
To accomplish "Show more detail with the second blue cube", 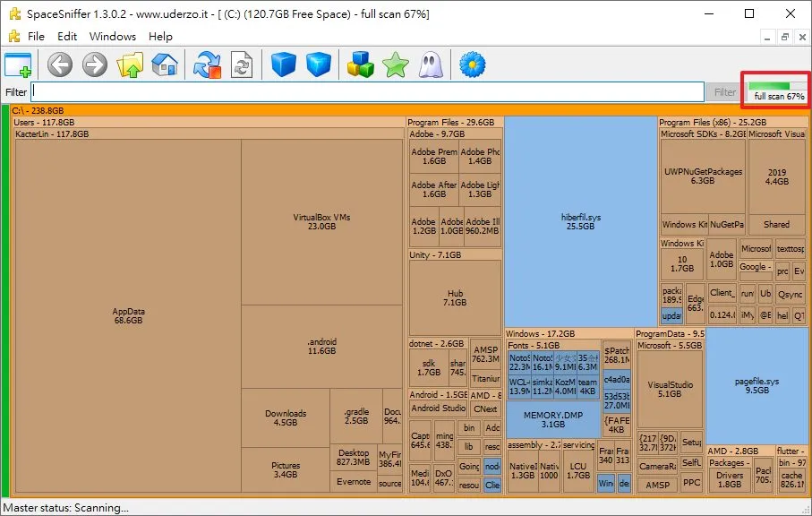I will tap(319, 65).
